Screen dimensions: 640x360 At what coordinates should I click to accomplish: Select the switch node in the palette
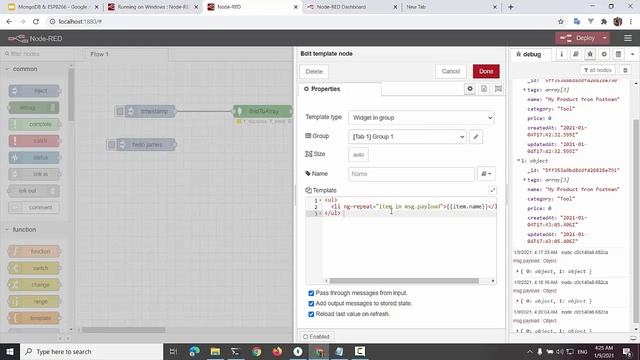click(34, 268)
